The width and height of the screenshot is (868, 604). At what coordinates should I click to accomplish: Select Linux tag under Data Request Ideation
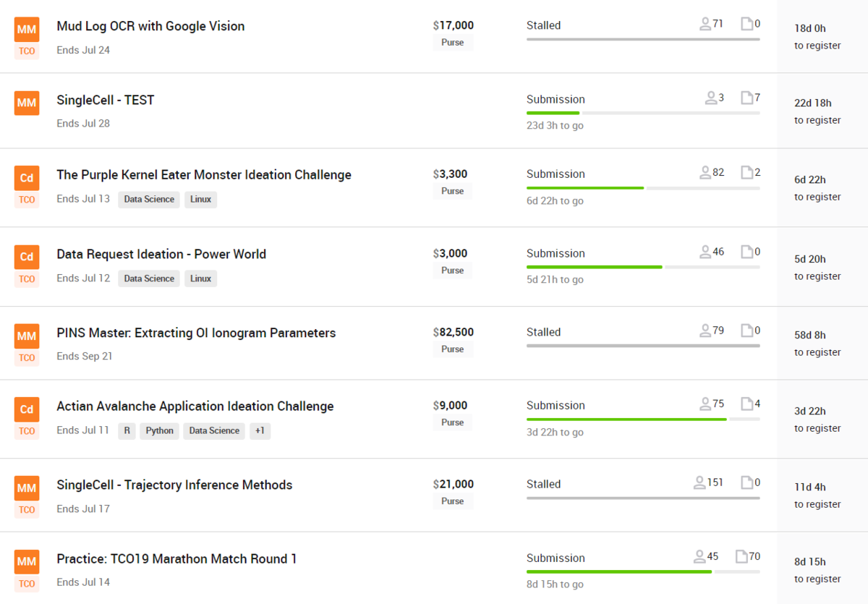pyautogui.click(x=200, y=278)
